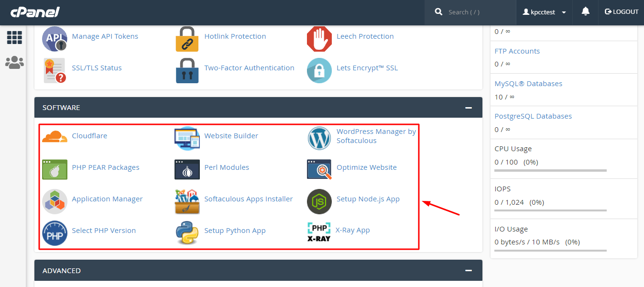Click the notifications bell icon

[x=585, y=12]
